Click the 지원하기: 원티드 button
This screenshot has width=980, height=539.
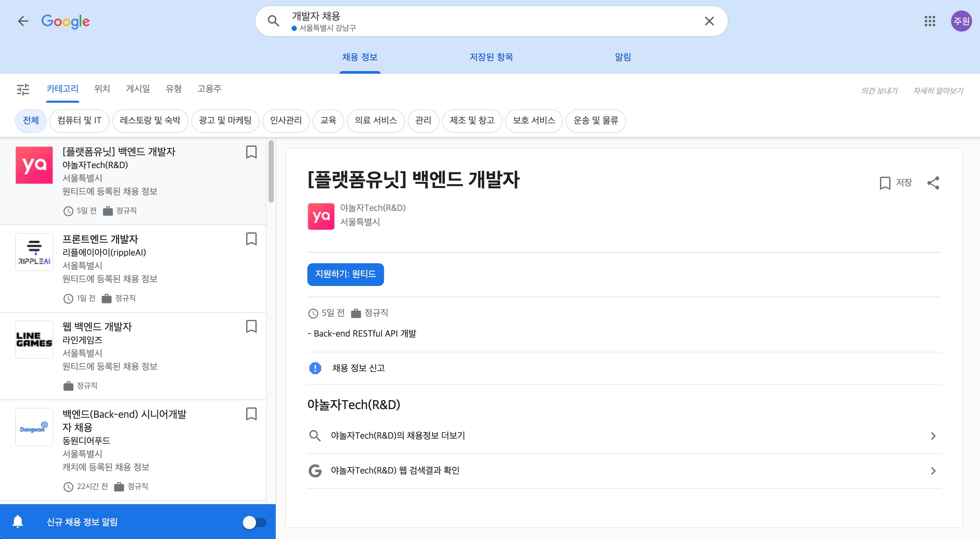[346, 274]
